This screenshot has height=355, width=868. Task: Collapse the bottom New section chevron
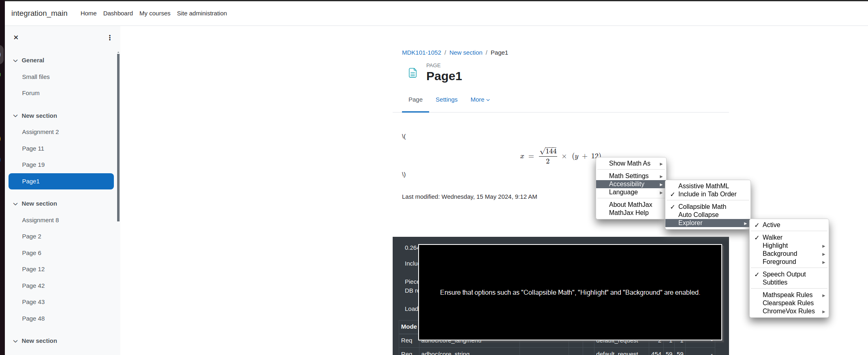[15, 341]
